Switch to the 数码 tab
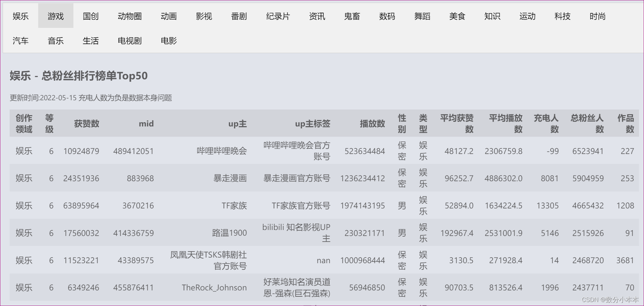Viewport: 644px width, 306px height. [x=387, y=16]
